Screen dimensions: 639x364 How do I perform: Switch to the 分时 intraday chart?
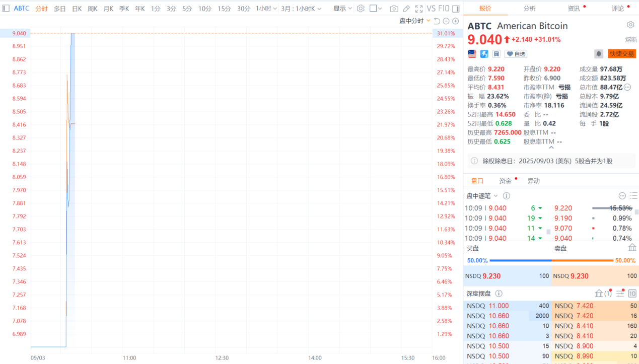(42, 9)
